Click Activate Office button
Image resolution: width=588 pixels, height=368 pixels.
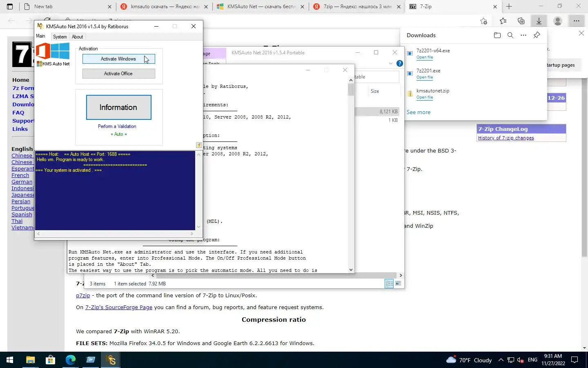point(118,74)
